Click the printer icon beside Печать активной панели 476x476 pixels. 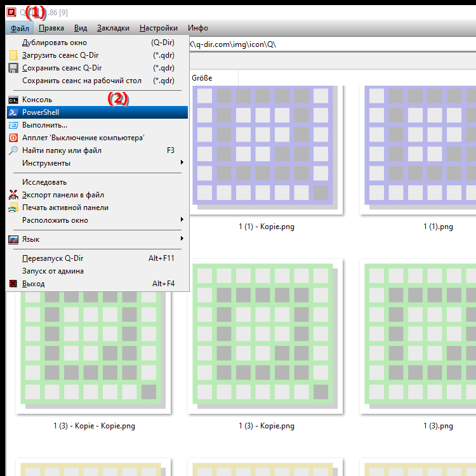click(13, 208)
